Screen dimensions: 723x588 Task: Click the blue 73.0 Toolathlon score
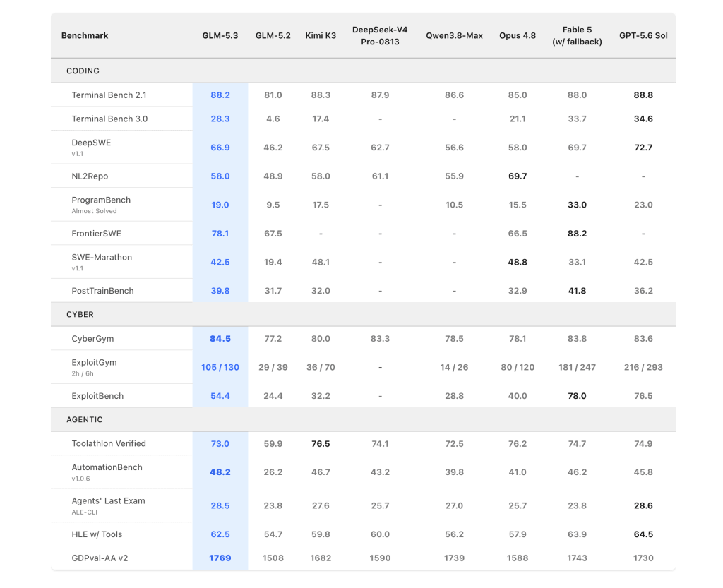tap(220, 444)
